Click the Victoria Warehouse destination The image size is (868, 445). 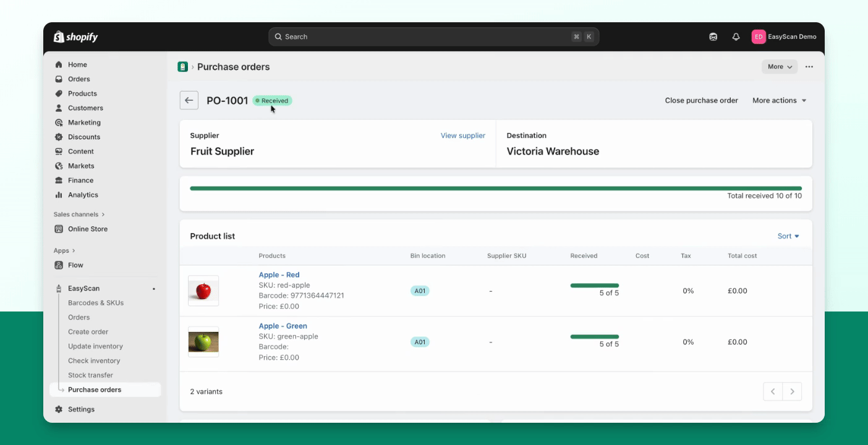click(x=553, y=151)
